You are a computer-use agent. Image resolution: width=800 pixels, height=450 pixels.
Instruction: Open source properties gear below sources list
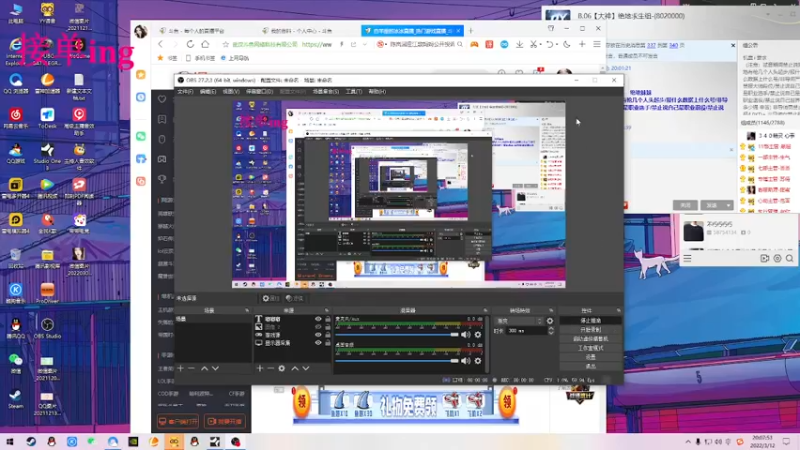tap(282, 368)
